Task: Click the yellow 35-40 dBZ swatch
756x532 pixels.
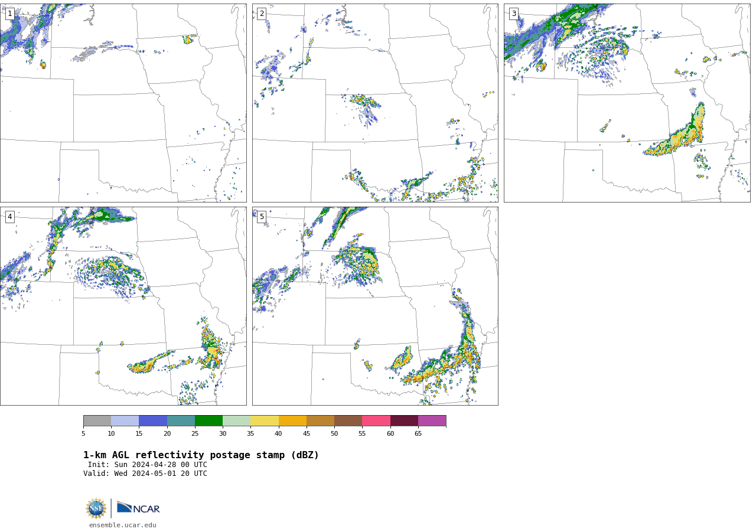Action: tap(265, 420)
